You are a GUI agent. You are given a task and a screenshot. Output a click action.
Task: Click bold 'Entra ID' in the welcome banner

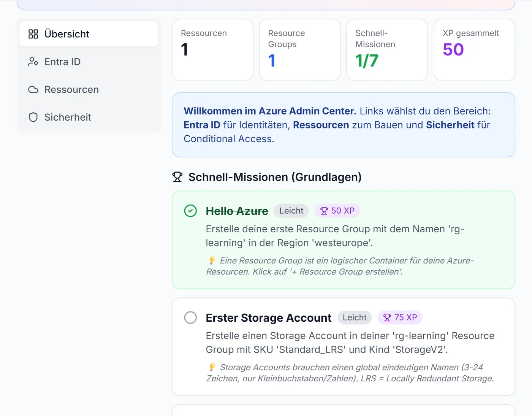pos(202,125)
